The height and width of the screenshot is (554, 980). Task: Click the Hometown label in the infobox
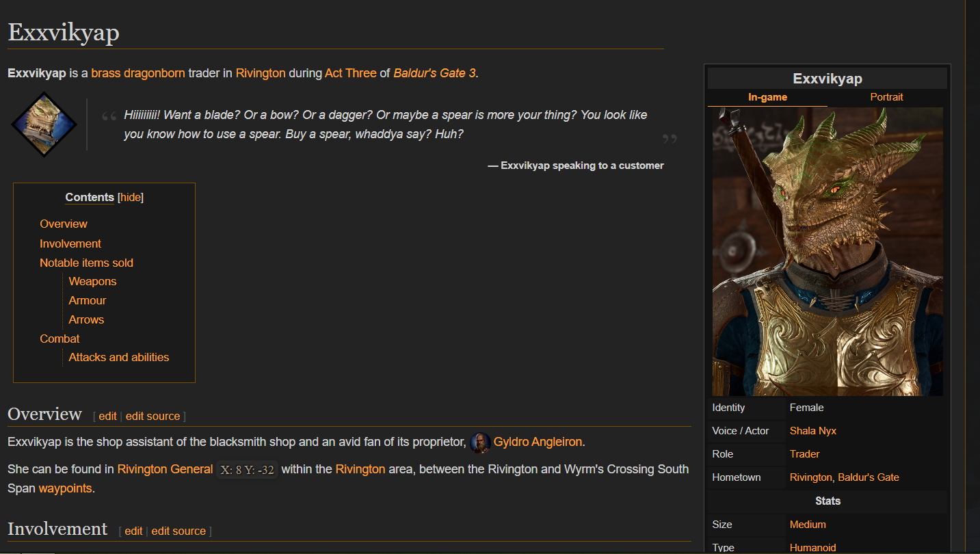(x=737, y=477)
